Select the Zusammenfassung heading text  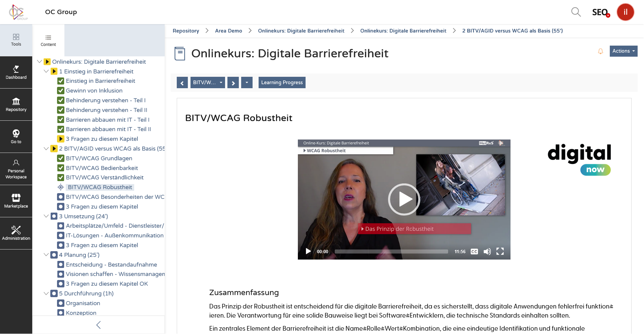244,292
